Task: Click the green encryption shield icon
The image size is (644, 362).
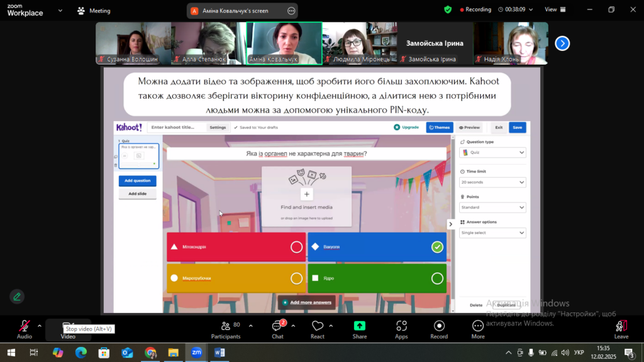Action: click(x=448, y=10)
